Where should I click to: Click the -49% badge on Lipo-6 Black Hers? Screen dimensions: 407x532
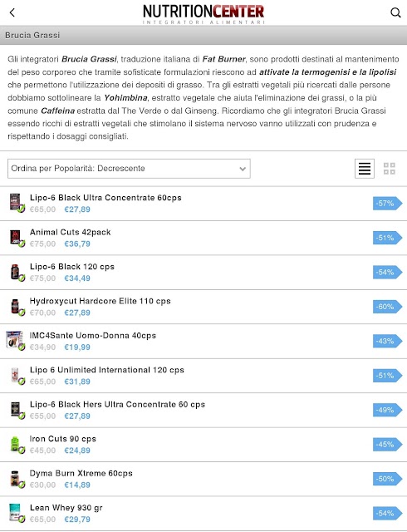(387, 410)
